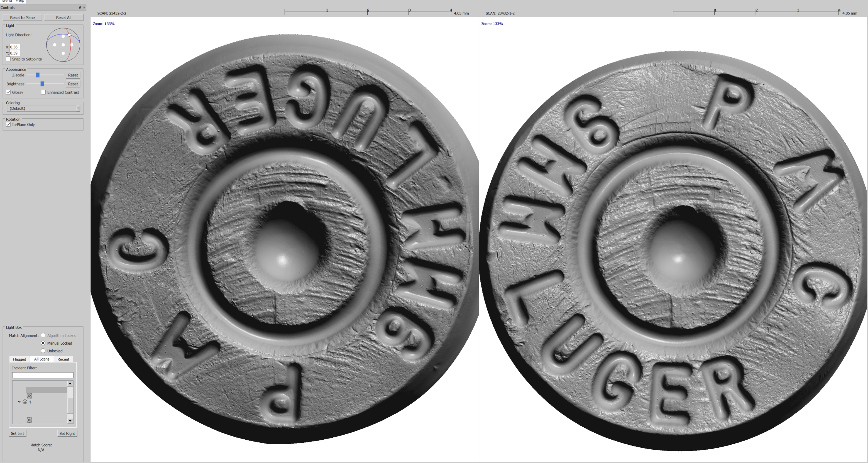Click left viewer 'Zoom: 133%' text
The width and height of the screenshot is (868, 463).
pos(104,24)
